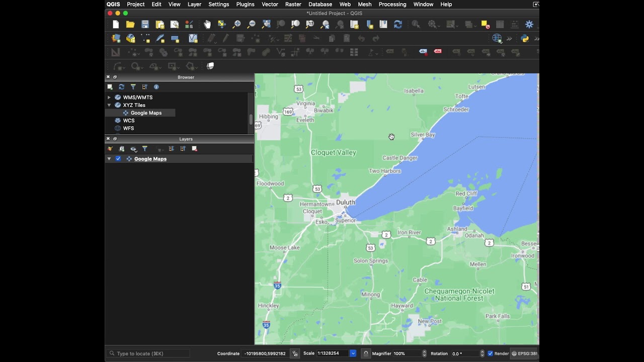Click the Type to locate search field
This screenshot has width=644, height=362.
tap(149, 353)
